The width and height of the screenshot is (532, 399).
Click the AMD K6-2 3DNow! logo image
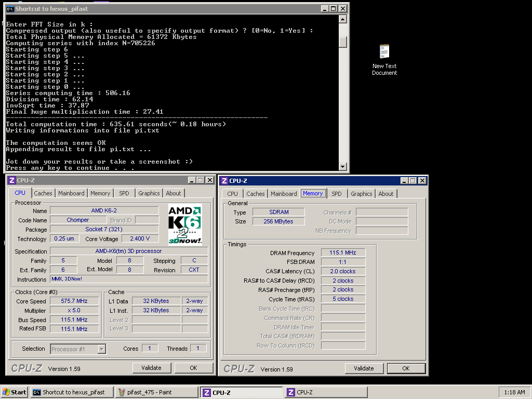185,224
